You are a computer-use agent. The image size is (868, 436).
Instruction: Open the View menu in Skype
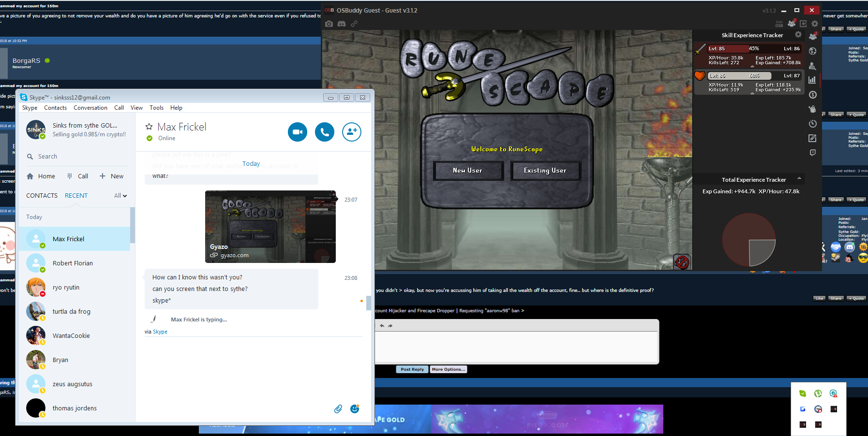pos(136,108)
